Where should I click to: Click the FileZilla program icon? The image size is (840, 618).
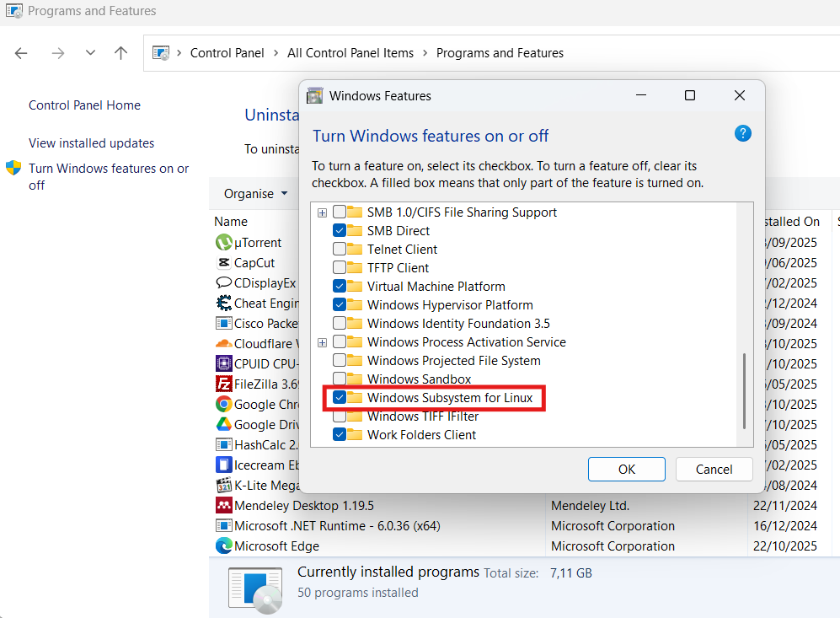pyautogui.click(x=223, y=384)
